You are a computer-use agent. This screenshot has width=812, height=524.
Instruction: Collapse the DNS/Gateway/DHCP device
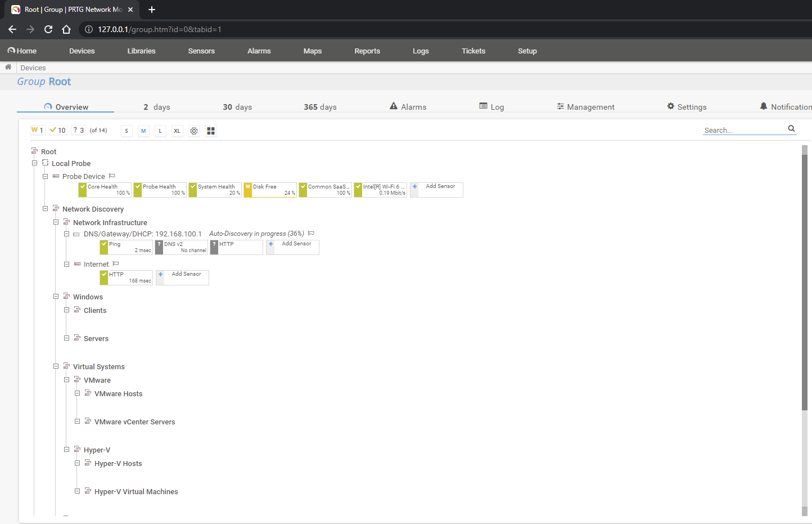coord(66,234)
